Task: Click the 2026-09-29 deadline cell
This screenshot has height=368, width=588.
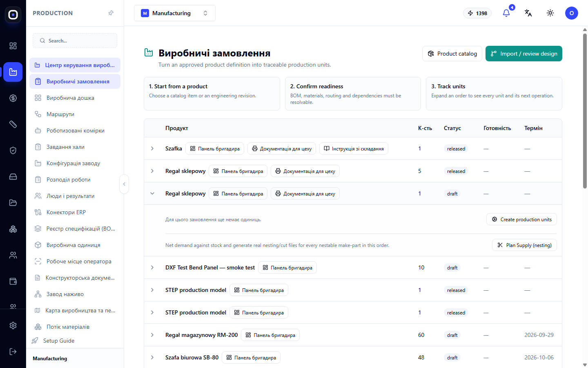Action: [539, 335]
